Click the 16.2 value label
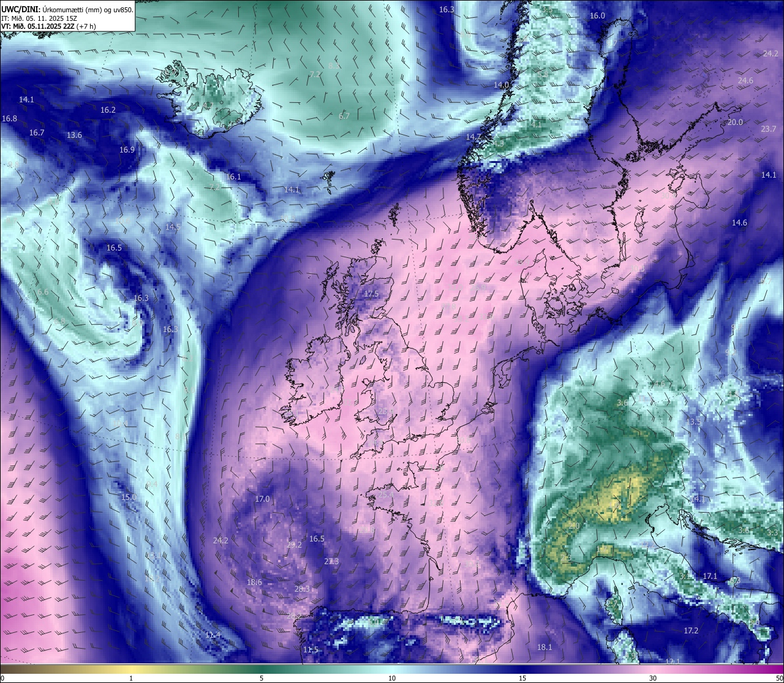The image size is (784, 683). tap(108, 110)
